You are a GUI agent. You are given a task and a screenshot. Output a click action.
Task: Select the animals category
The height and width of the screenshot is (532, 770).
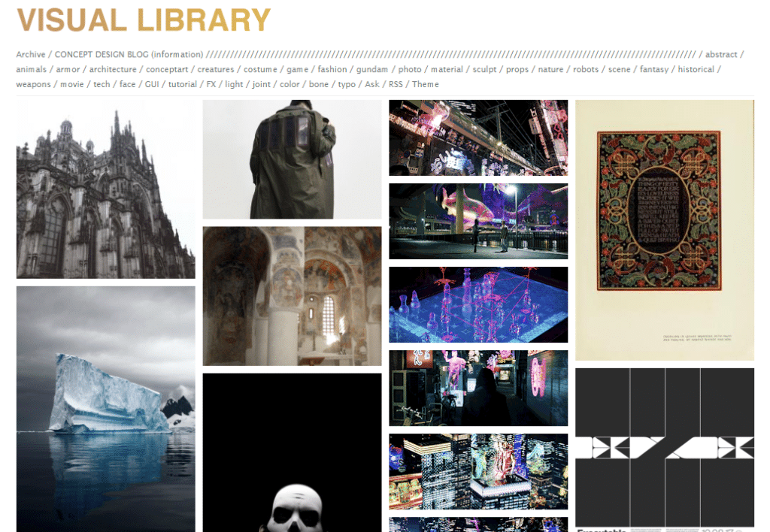pos(32,69)
